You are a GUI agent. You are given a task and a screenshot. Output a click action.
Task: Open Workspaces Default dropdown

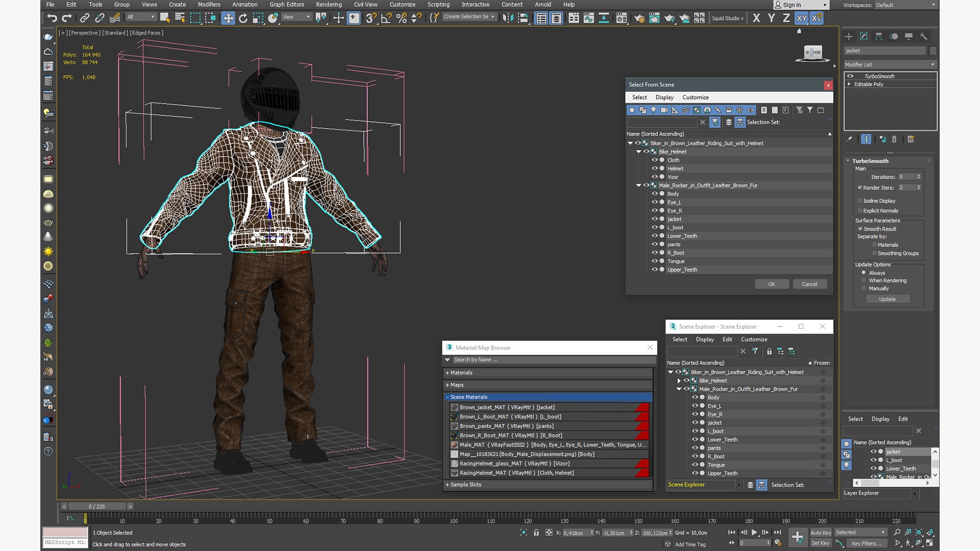906,5
